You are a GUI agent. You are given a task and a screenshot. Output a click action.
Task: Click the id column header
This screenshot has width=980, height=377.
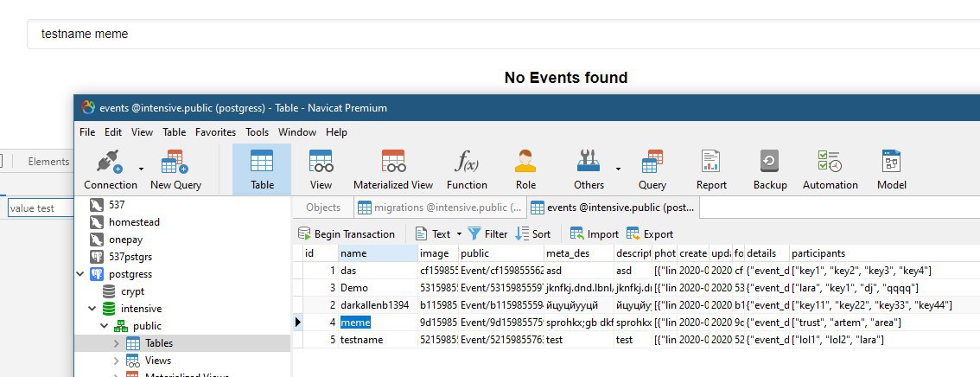(321, 253)
